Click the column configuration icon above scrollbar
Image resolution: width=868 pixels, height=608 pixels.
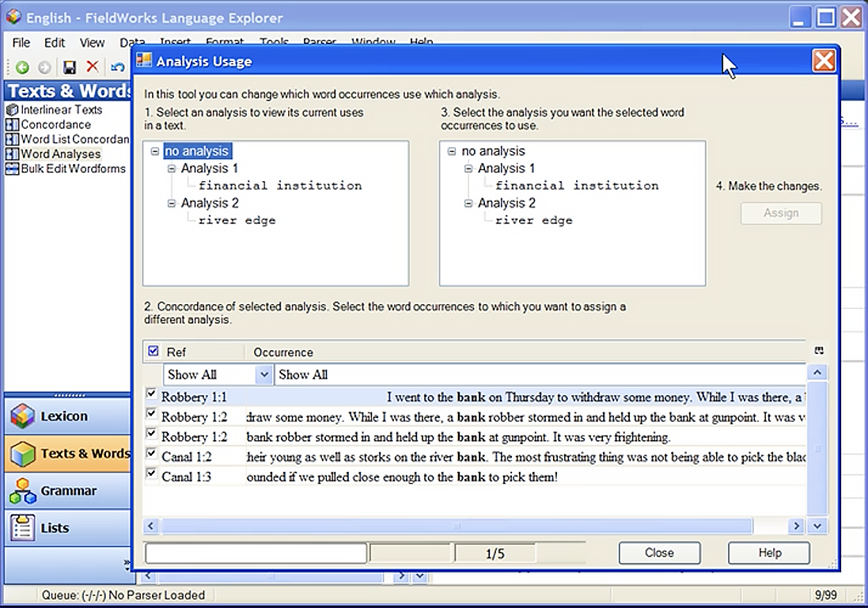click(x=819, y=351)
